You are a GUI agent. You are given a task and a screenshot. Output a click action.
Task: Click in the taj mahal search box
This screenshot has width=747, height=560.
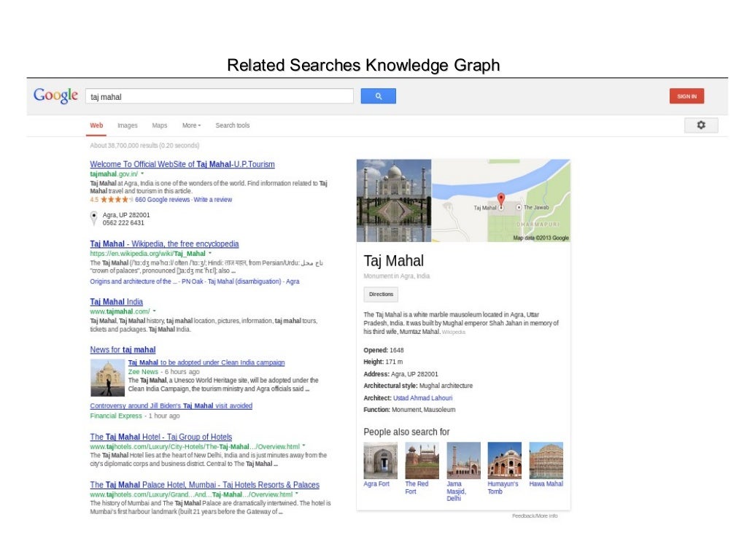click(x=220, y=96)
